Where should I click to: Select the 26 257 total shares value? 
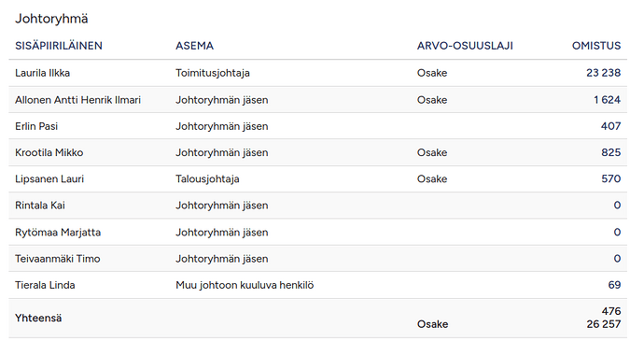click(x=604, y=324)
